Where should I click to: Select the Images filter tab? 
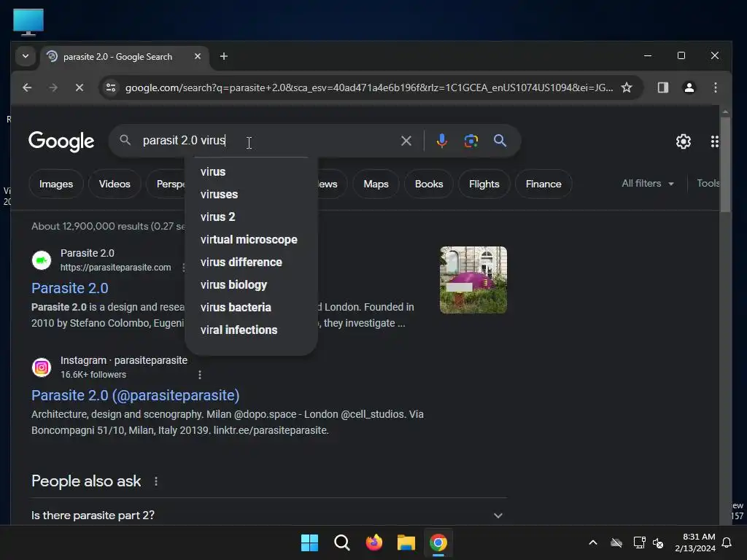pos(56,184)
